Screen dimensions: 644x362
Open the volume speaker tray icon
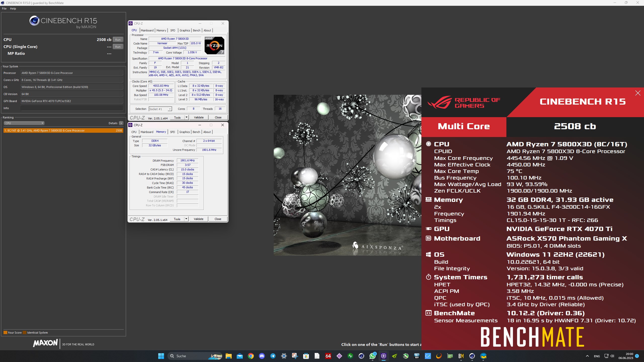click(612, 356)
